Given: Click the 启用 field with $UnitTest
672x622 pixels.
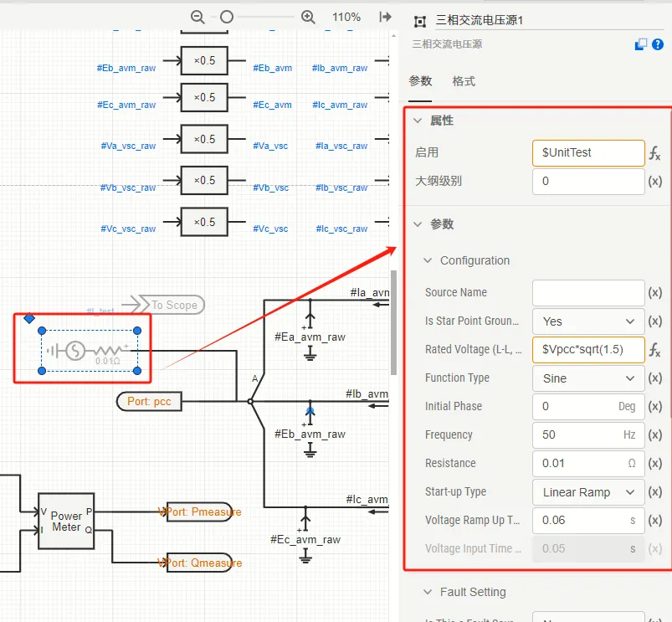Looking at the screenshot, I should [588, 152].
